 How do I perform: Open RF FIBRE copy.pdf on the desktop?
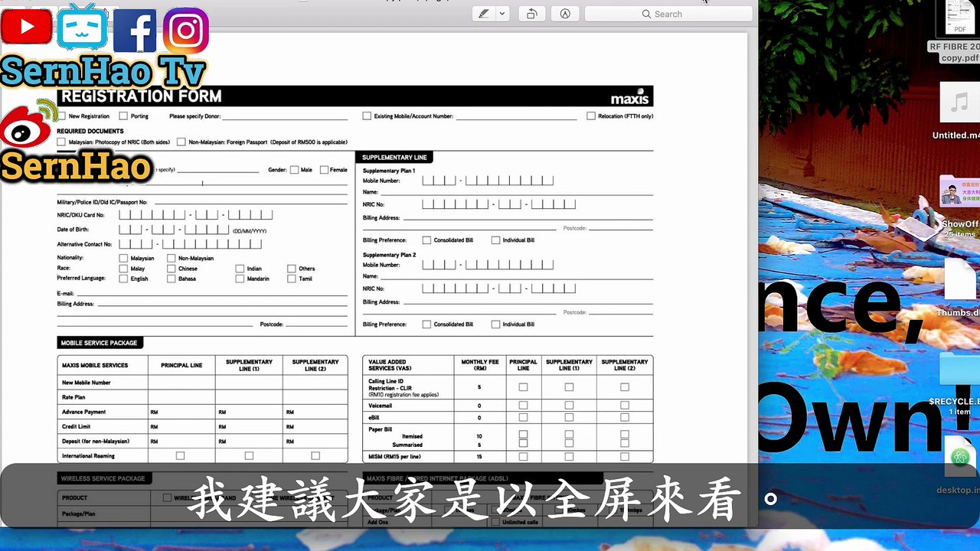click(959, 32)
